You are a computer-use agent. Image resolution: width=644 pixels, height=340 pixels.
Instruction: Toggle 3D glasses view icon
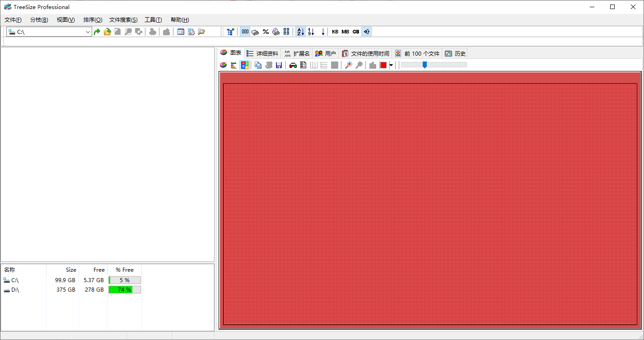[293, 65]
